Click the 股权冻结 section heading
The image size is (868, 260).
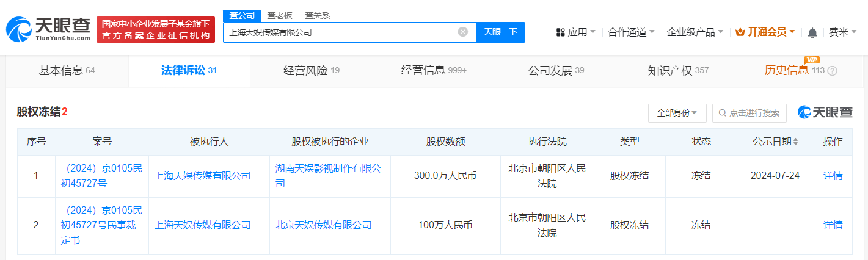pos(42,112)
